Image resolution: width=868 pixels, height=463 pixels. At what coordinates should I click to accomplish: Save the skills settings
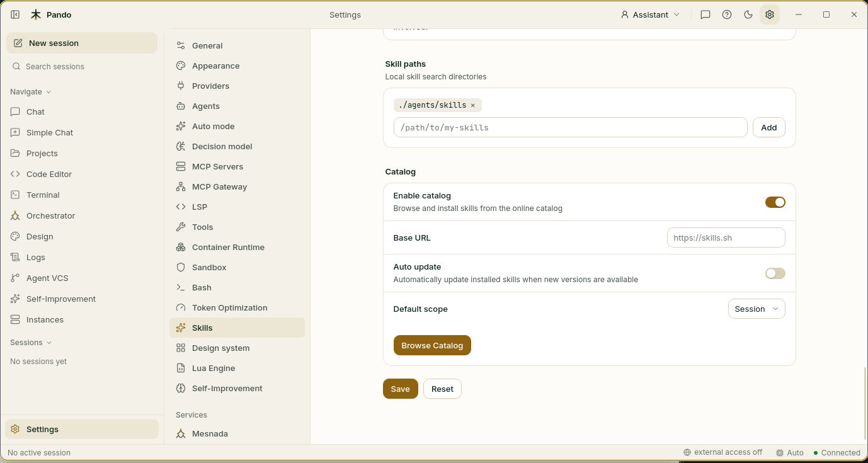click(x=400, y=389)
